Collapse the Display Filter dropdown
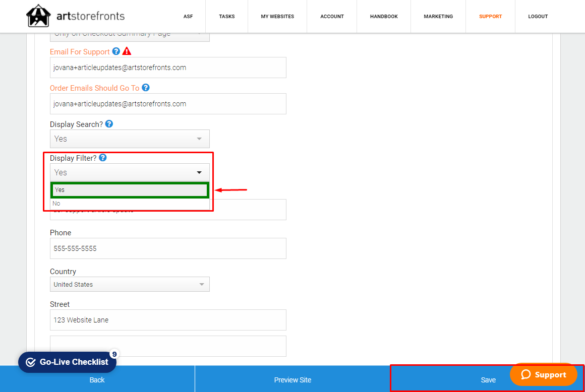Screen dimensions: 585x392 (x=130, y=172)
